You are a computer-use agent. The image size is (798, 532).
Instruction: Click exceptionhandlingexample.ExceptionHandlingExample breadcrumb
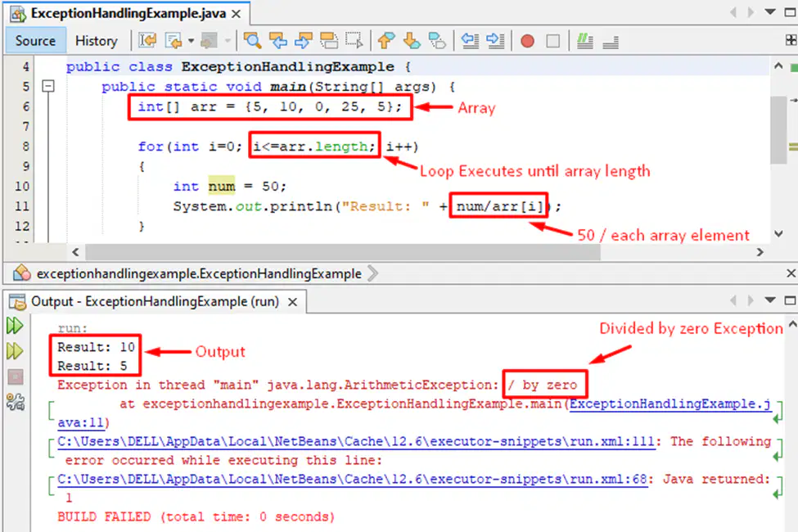[199, 274]
